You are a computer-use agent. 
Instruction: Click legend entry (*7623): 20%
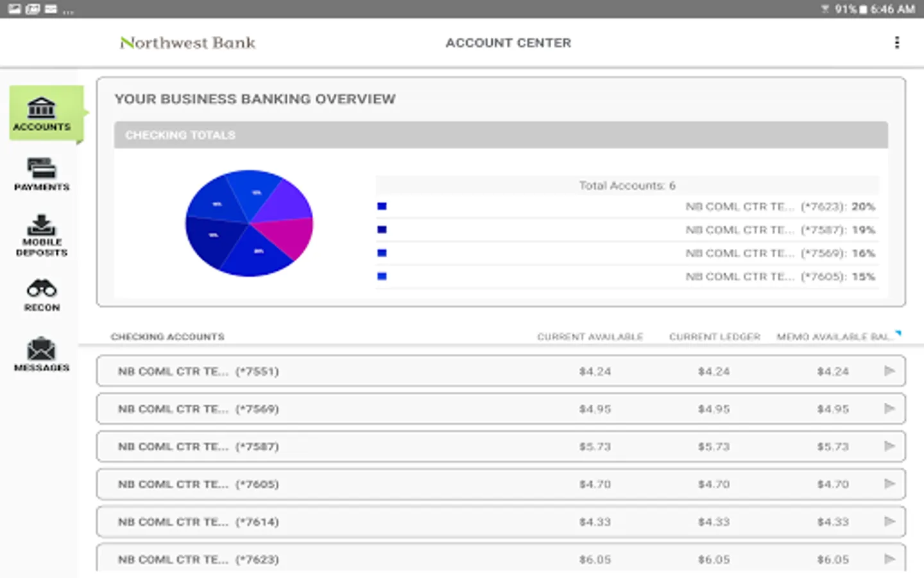780,206
